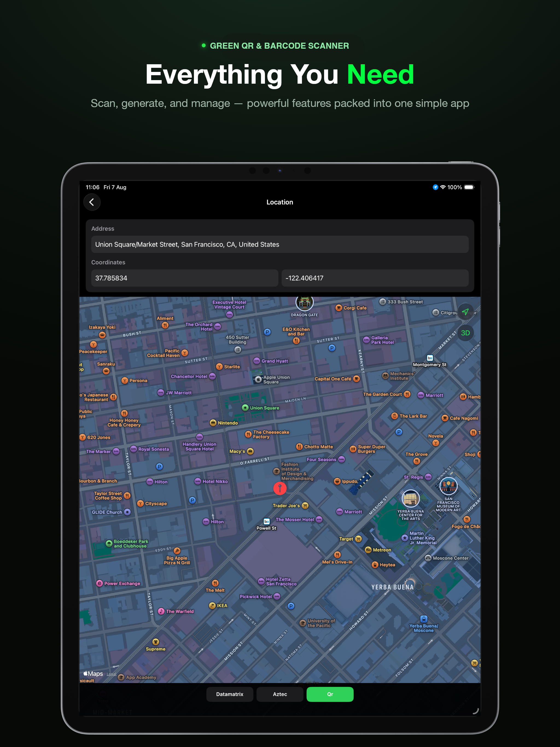The width and height of the screenshot is (560, 747).
Task: Tap the Cityscape bar marker
Action: 141,504
